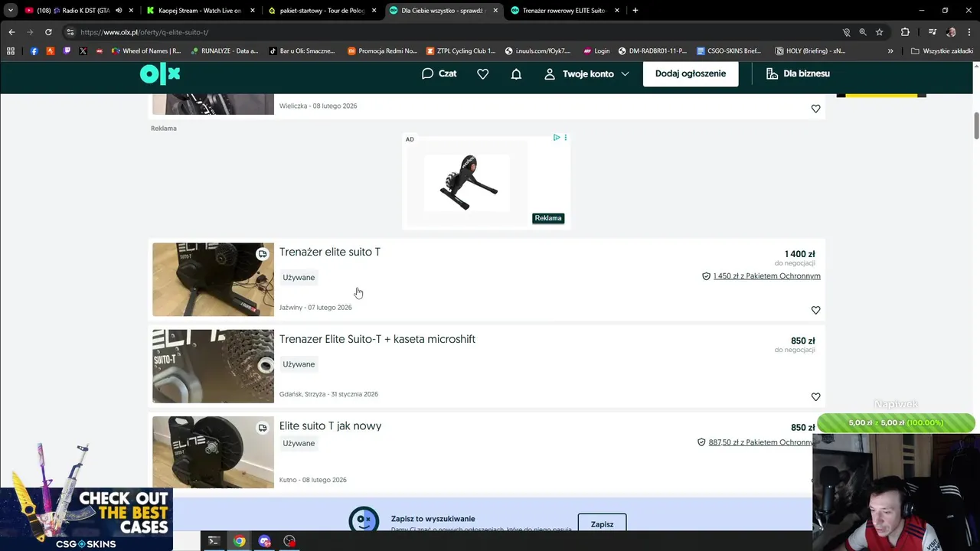Favorite the Elite Suito-T kaseta microshift listing
980x551 pixels.
pos(815,396)
